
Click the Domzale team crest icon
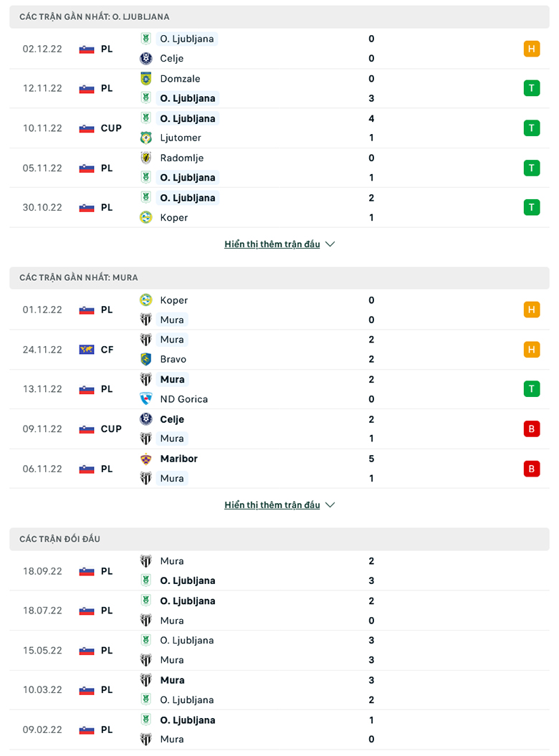tap(146, 79)
